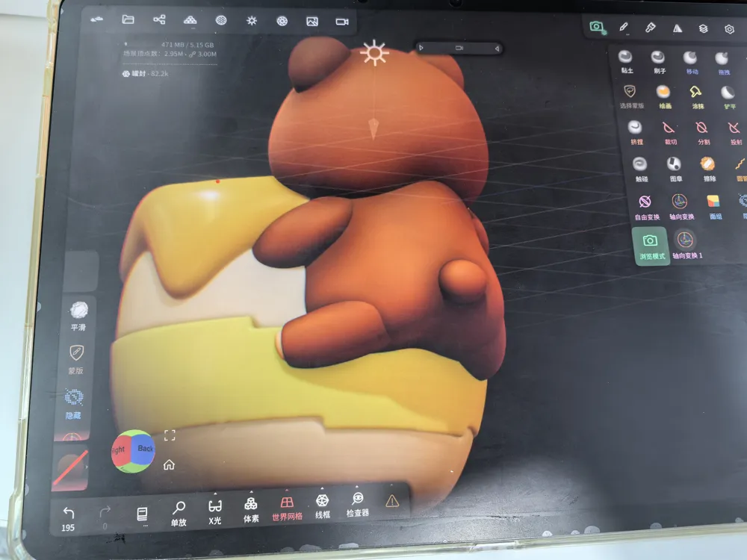Select the 挤捏 pinch tool
The image size is (747, 560).
tap(636, 132)
